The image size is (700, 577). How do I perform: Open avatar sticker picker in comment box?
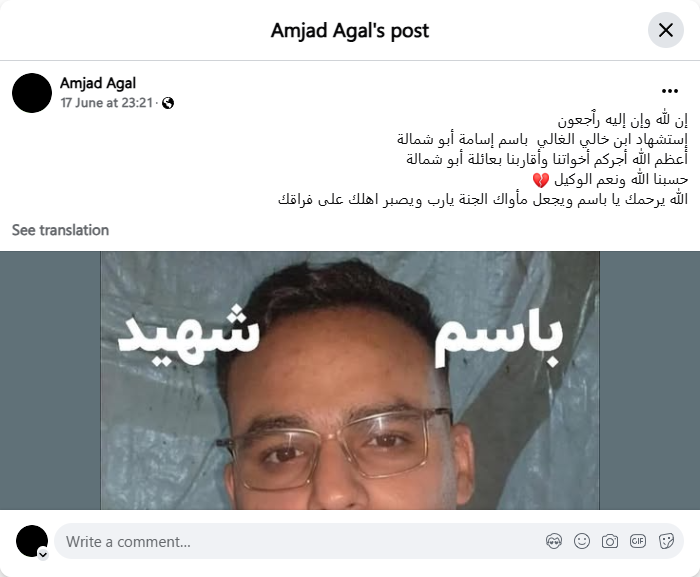click(x=554, y=541)
